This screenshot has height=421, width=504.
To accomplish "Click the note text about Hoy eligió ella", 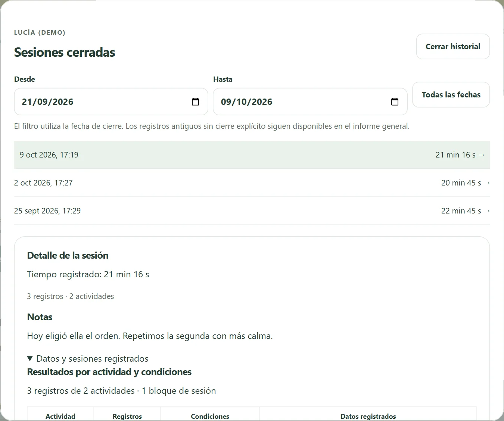I will (x=150, y=336).
